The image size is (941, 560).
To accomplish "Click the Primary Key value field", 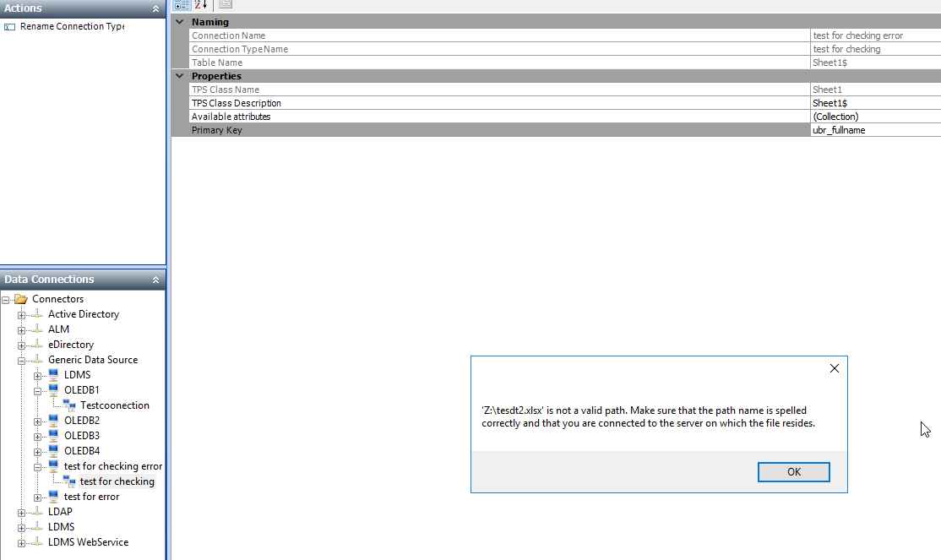I will 874,130.
